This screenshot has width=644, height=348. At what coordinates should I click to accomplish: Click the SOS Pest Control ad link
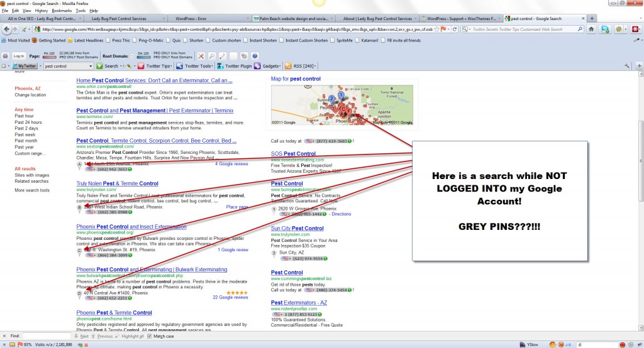coord(293,153)
